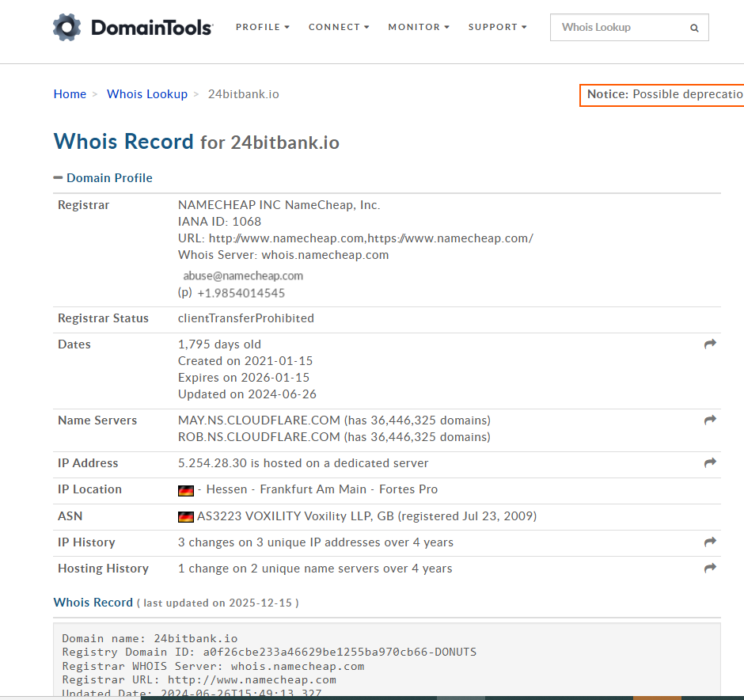Open the SUPPORT dropdown menu
The width and height of the screenshot is (744, 700).
click(497, 27)
